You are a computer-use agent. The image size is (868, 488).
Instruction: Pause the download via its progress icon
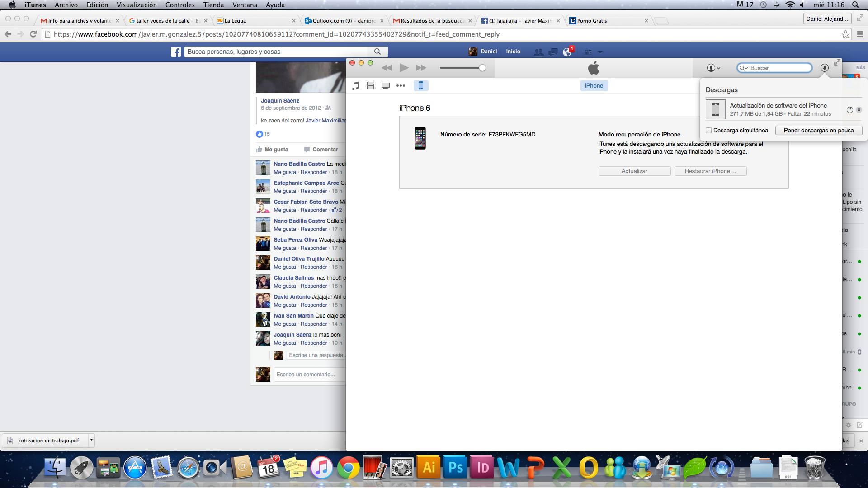pyautogui.click(x=849, y=110)
